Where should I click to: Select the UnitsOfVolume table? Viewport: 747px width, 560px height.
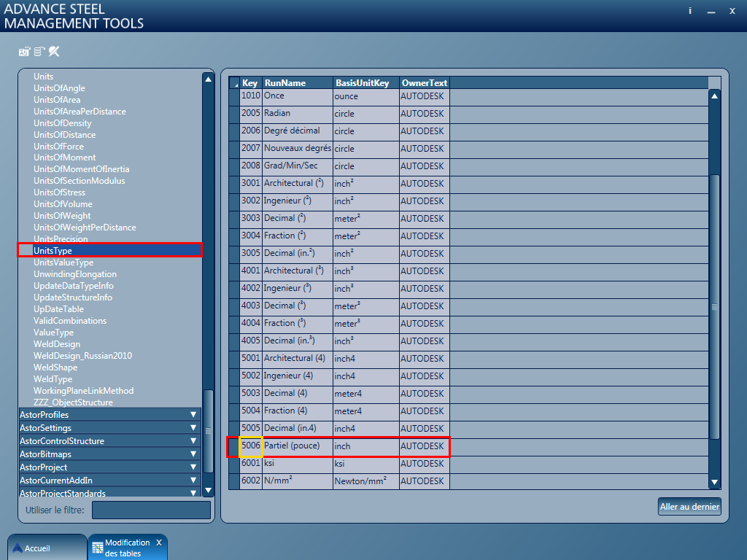[63, 204]
